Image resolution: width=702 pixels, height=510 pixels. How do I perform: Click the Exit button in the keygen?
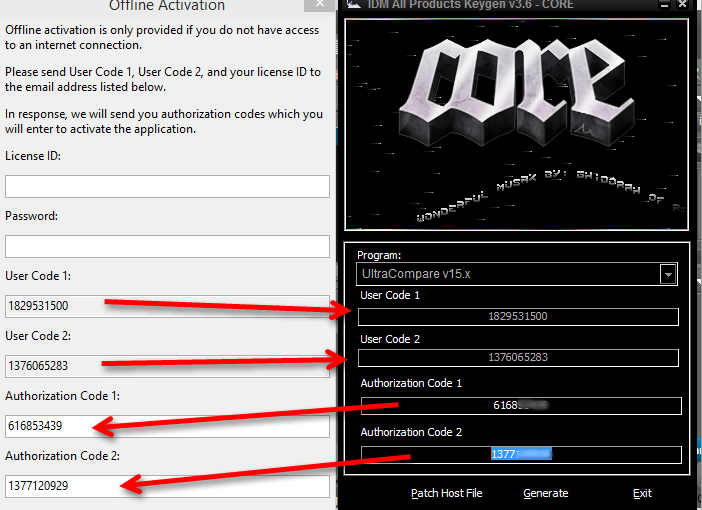coord(642,493)
